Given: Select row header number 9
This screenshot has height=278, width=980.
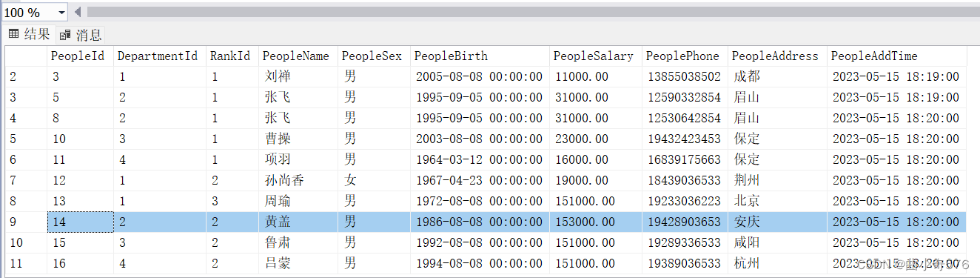Looking at the screenshot, I should 25,222.
